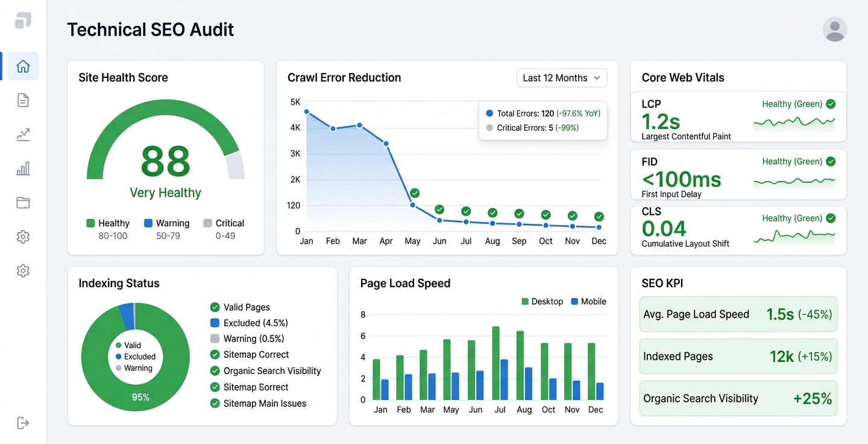Click the check icon beside Valid Pages

coord(215,307)
